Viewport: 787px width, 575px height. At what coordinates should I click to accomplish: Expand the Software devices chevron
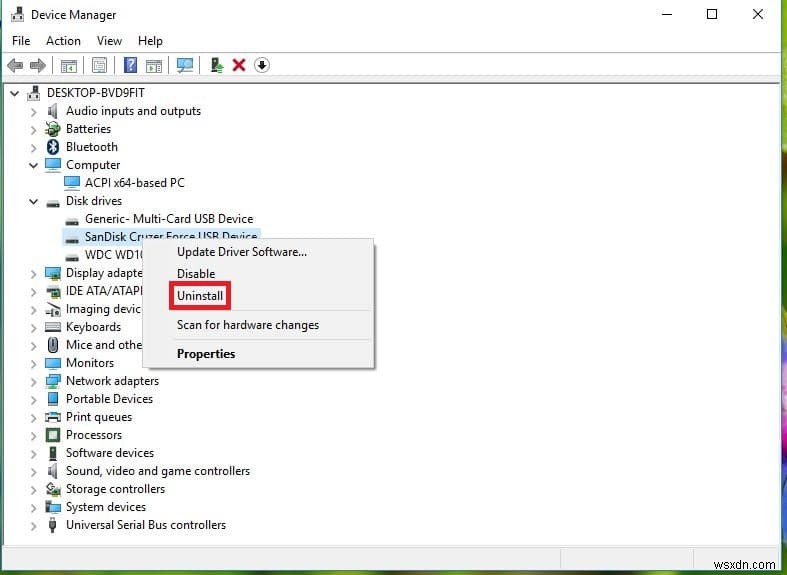(x=34, y=453)
